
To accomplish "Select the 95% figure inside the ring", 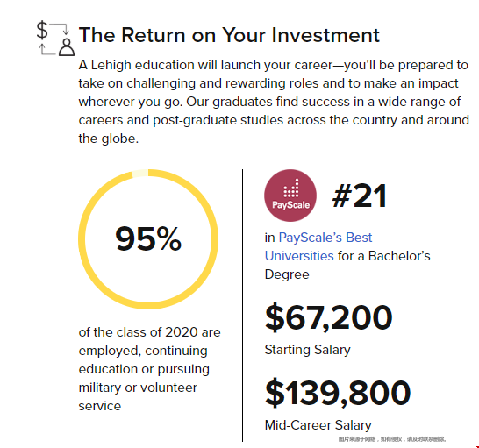I will (x=148, y=238).
